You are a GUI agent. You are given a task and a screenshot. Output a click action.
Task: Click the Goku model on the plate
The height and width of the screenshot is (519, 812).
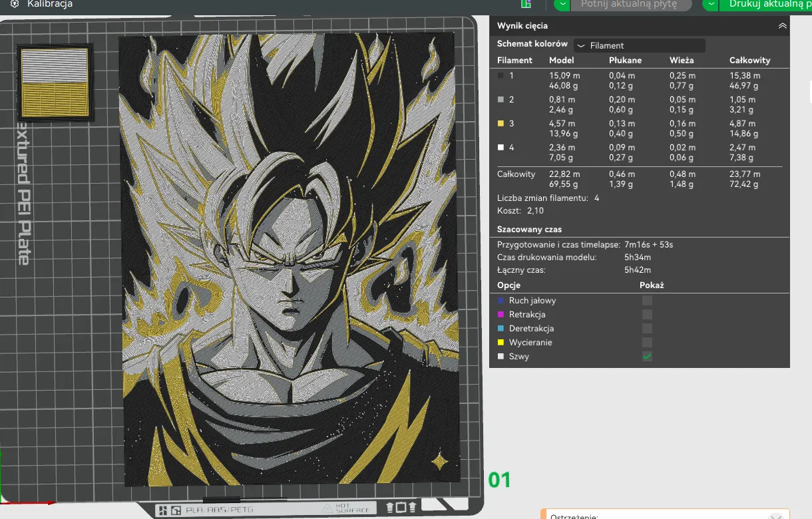click(x=291, y=259)
